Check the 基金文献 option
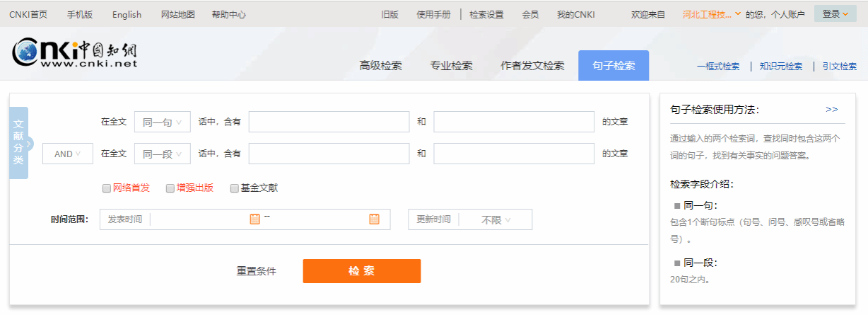The width and height of the screenshot is (868, 315). coord(235,188)
